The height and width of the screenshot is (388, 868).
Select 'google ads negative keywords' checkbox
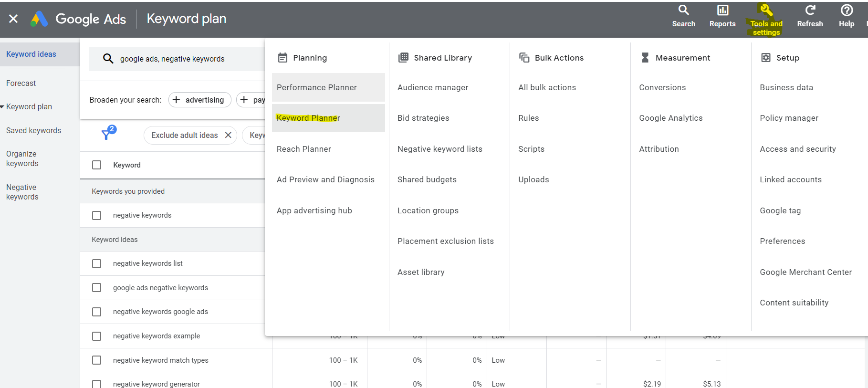click(97, 288)
